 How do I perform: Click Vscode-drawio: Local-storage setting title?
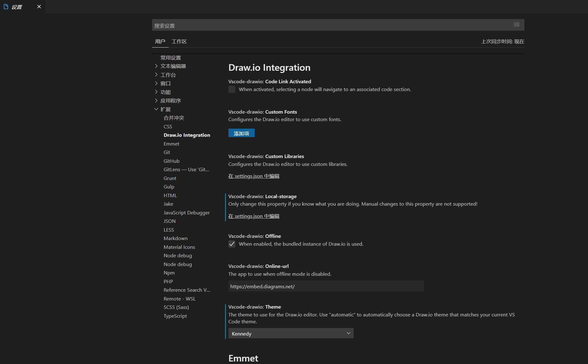point(262,196)
